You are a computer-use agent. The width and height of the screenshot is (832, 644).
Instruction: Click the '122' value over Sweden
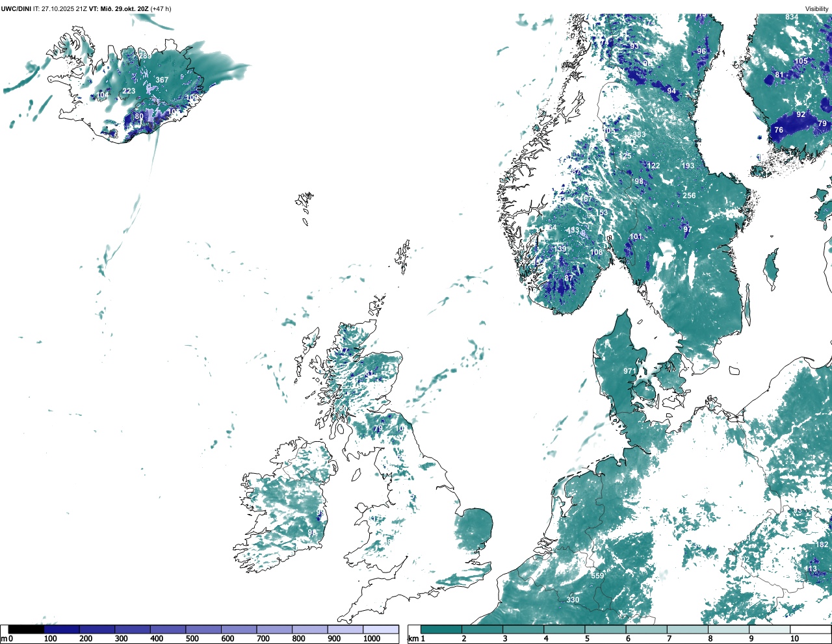(653, 166)
